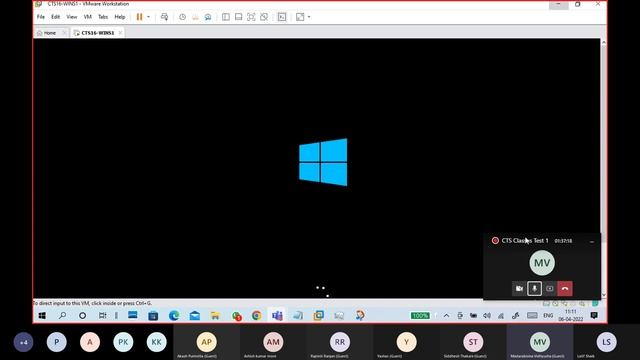Close the Home tab
Image resolution: width=640 pixels, height=360 pixels.
(x=64, y=33)
